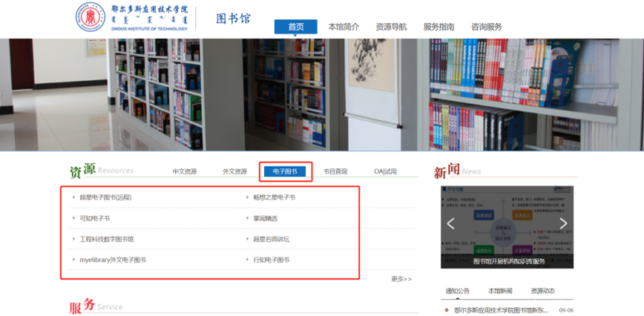Viewport: 644px width, 316px height.
Task: Open the 首页 navigation tab
Action: pyautogui.click(x=295, y=27)
